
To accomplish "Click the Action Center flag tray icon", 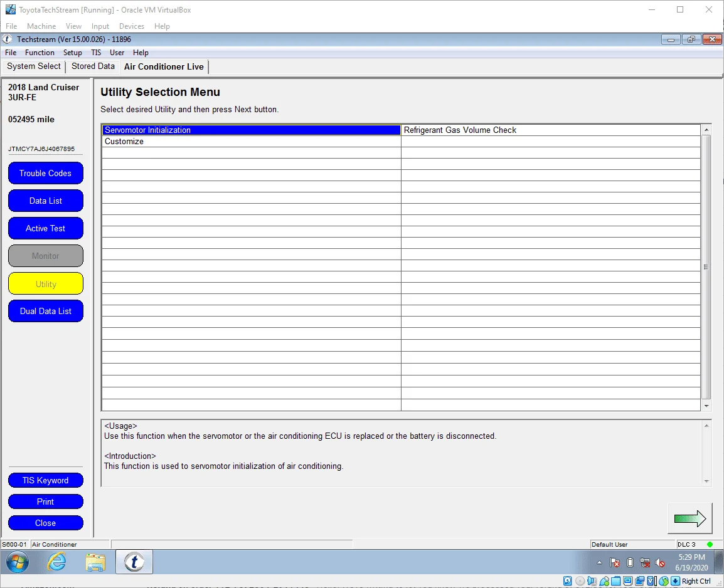I will pyautogui.click(x=615, y=563).
